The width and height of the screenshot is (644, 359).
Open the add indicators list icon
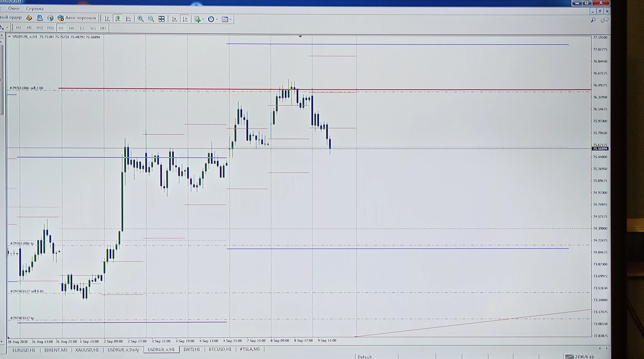[x=197, y=19]
